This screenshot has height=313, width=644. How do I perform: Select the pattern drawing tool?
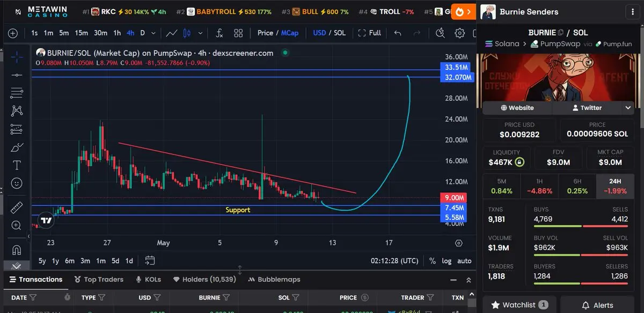(x=17, y=110)
